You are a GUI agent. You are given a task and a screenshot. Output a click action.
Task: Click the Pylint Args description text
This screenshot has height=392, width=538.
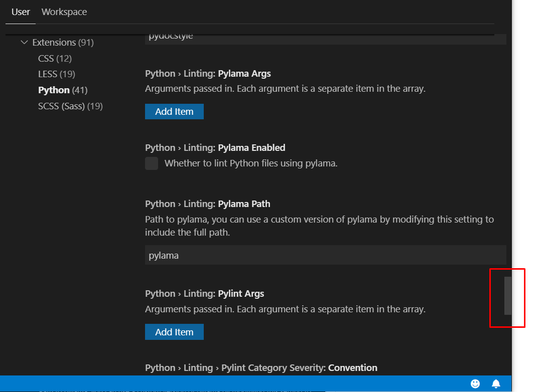pos(285,309)
